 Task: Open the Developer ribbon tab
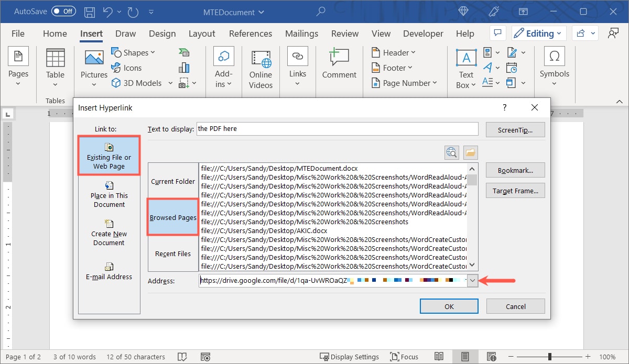(423, 34)
